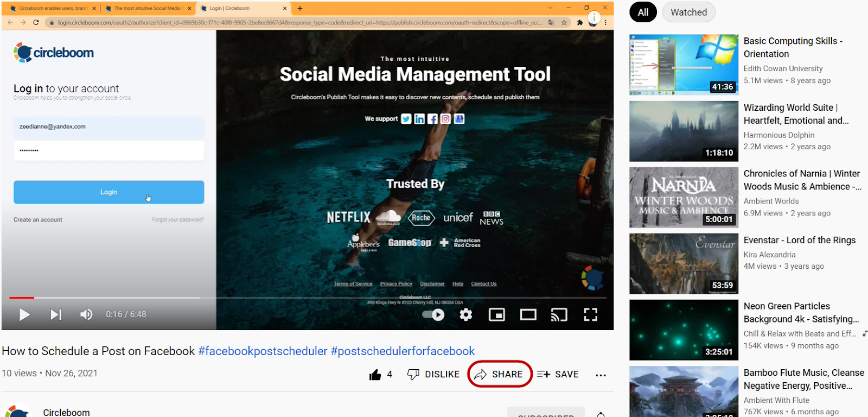Open Neon Green Particles video thumbnail
Image resolution: width=868 pixels, height=417 pixels.
point(684,330)
